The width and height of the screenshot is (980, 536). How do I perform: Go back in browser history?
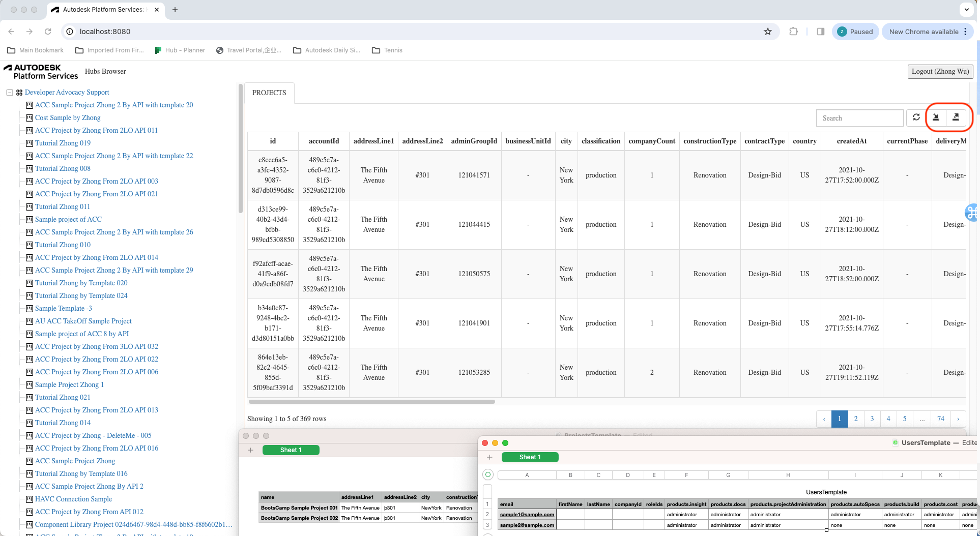11,32
